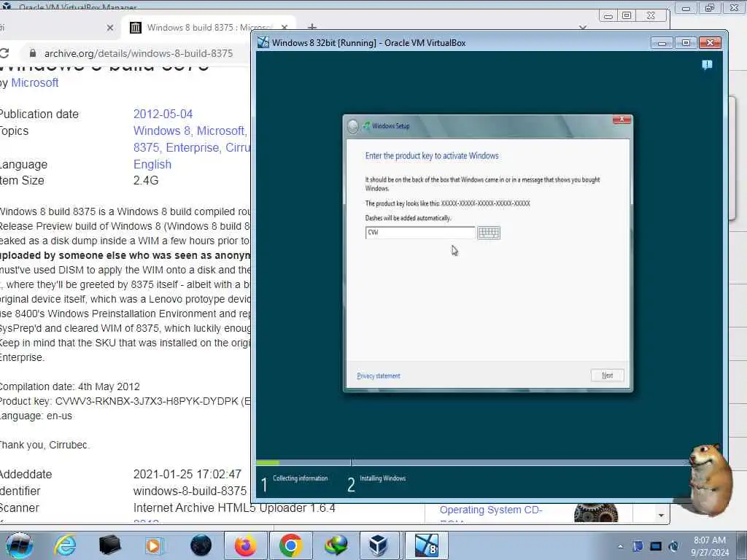
Task: Maximize the Windows 8 32bit VirtualBox window
Action: pos(686,43)
